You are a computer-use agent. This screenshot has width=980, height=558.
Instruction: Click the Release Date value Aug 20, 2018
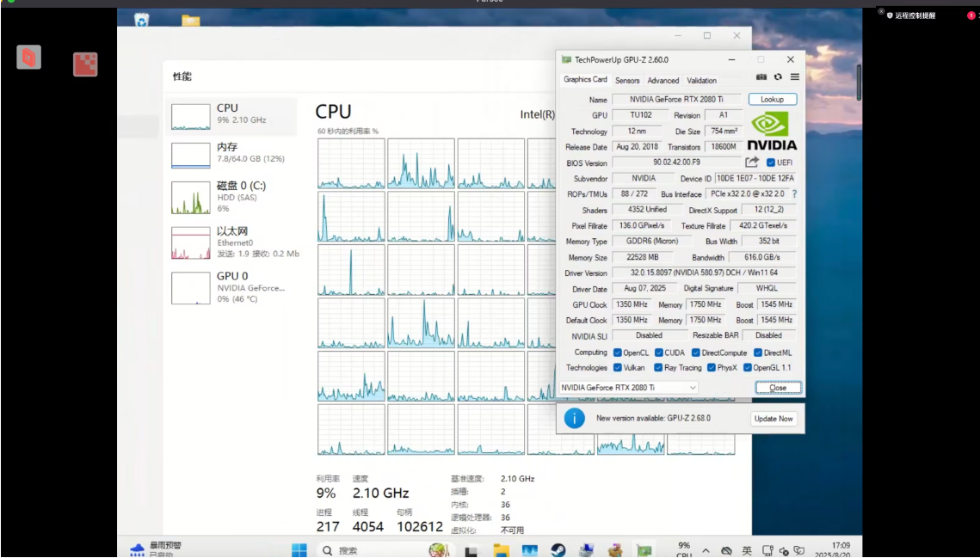point(638,147)
